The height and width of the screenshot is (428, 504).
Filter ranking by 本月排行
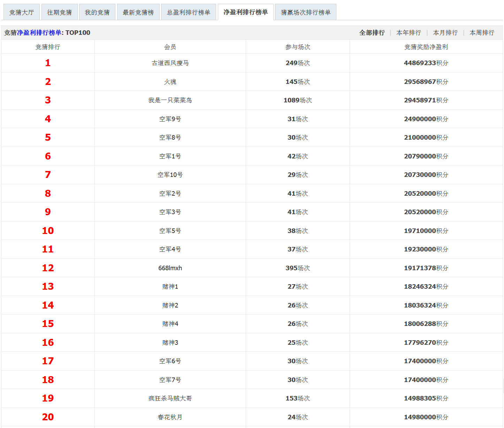pyautogui.click(x=445, y=33)
